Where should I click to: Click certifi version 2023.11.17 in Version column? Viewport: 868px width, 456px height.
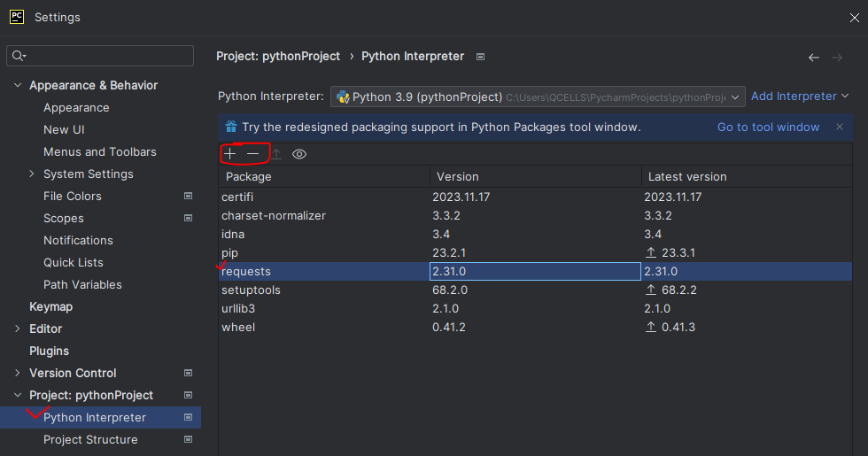point(461,197)
